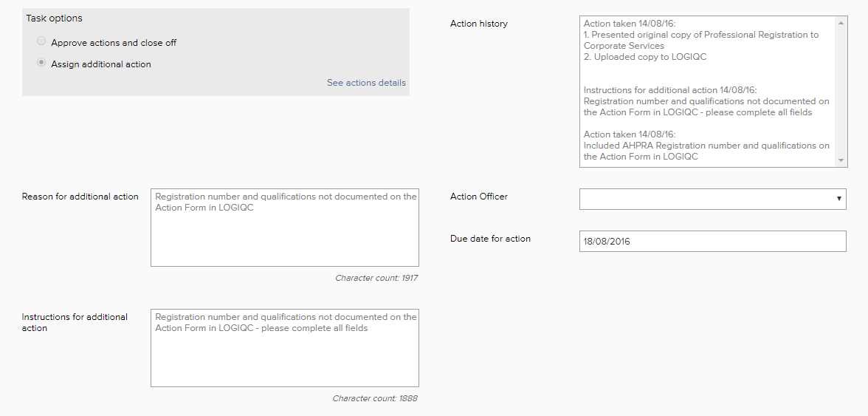Click the 'Due date for action' label

click(x=490, y=239)
